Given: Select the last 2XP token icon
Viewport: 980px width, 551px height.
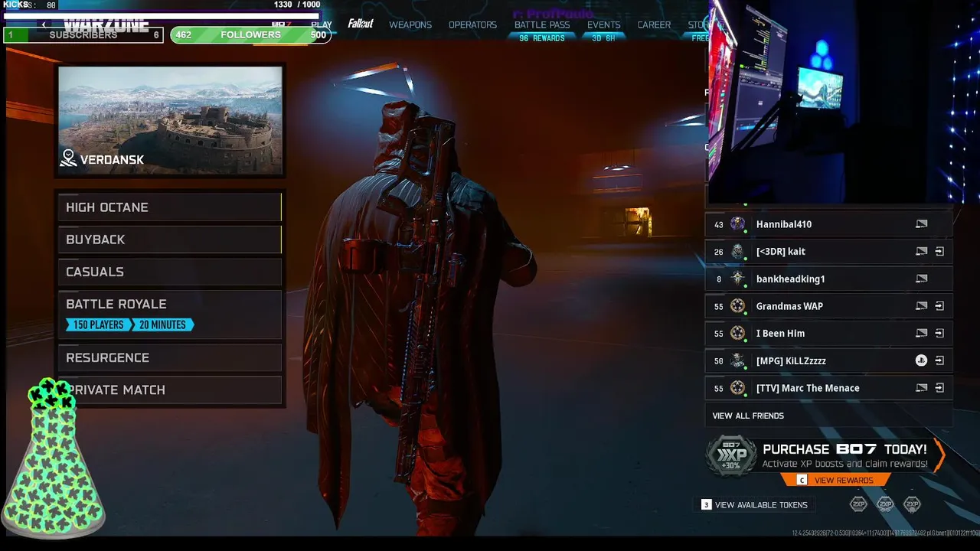Looking at the screenshot, I should pyautogui.click(x=912, y=504).
